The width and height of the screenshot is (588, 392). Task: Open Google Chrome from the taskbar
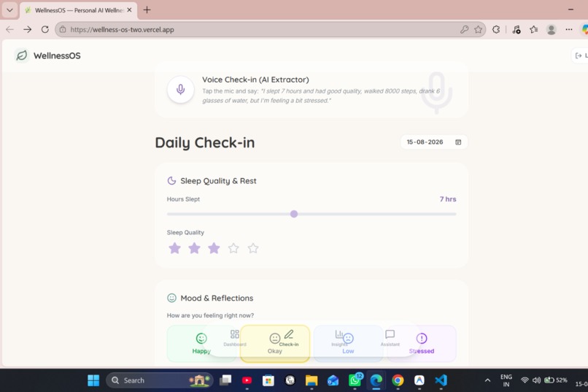(398, 380)
